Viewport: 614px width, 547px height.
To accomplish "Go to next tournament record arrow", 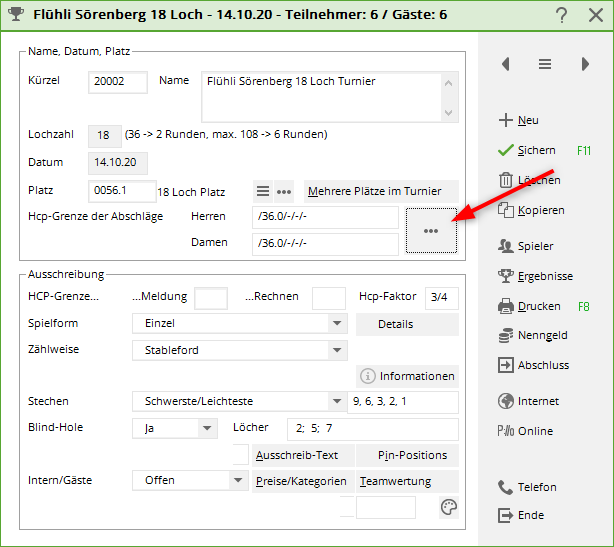I will coord(585,64).
